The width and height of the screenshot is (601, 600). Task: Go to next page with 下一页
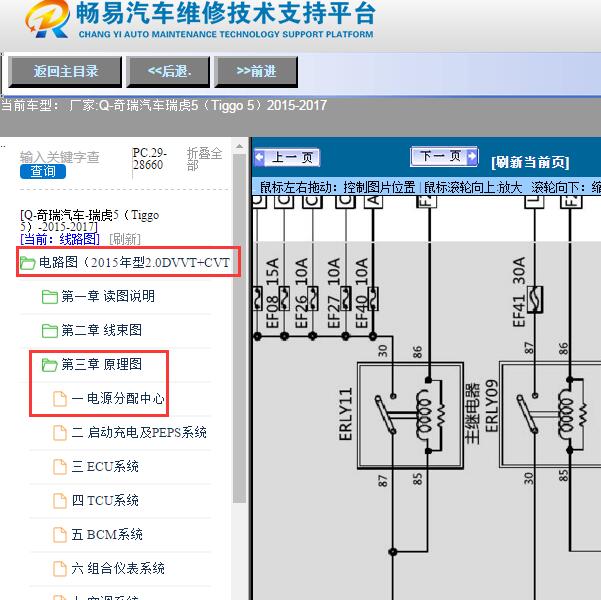[444, 156]
